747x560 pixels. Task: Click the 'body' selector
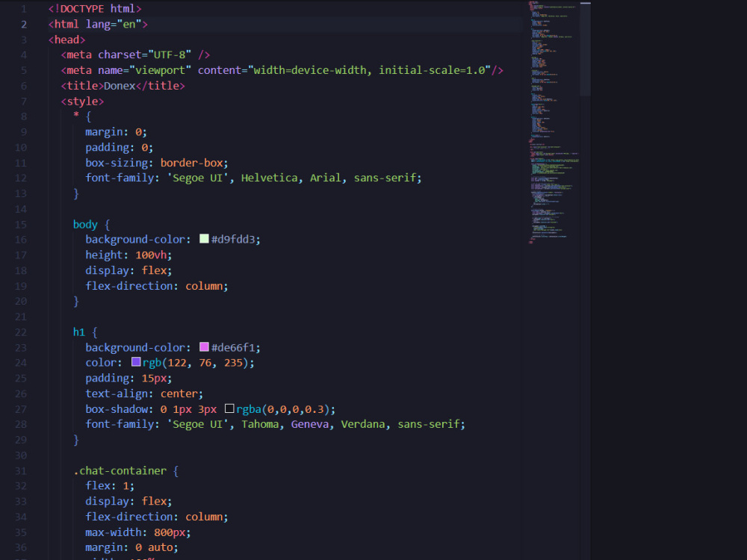85,224
